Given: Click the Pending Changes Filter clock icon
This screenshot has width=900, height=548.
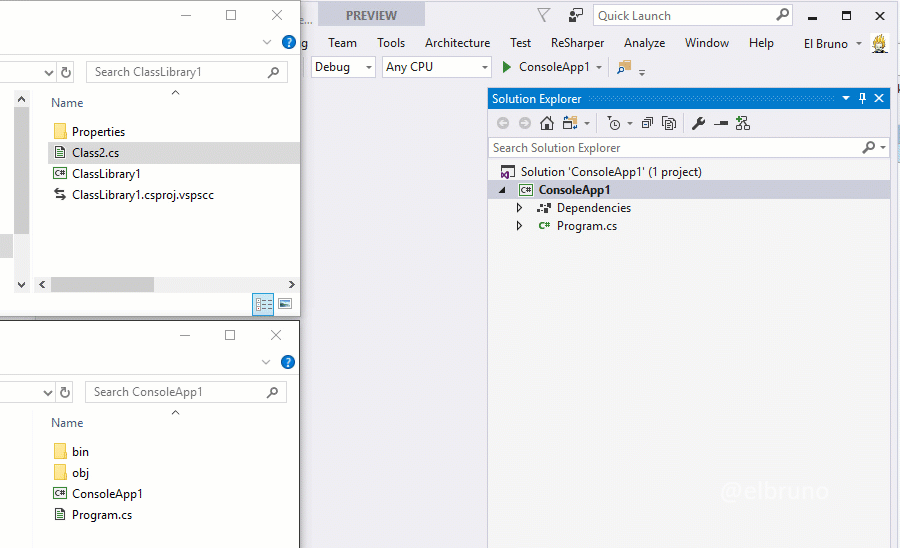Looking at the screenshot, I should click(x=614, y=123).
